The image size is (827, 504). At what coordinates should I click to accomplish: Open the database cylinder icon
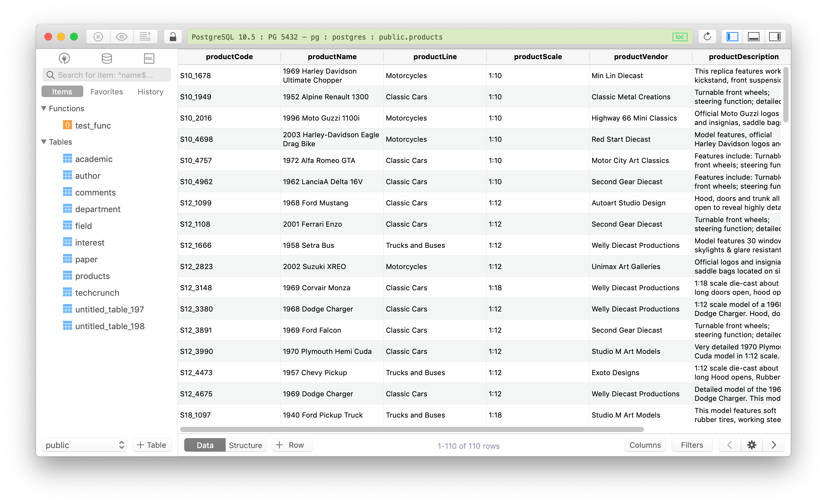(107, 59)
